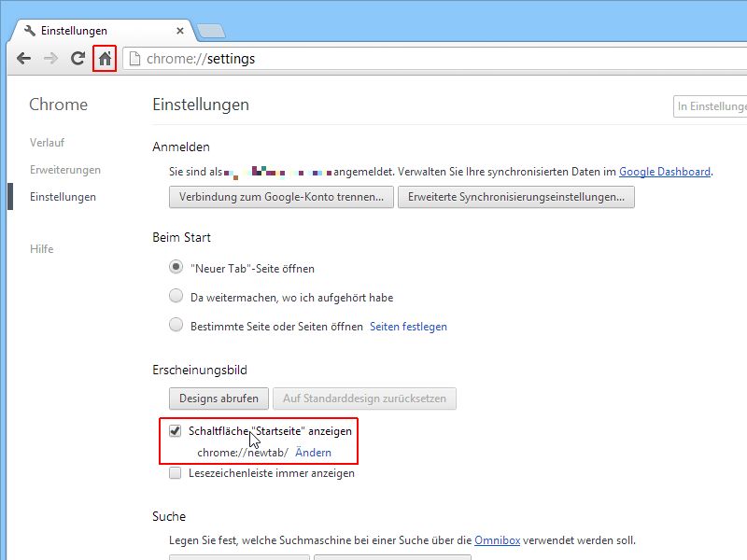Click Designs abrufen button
Image resolution: width=747 pixels, height=560 pixels.
pyautogui.click(x=218, y=399)
